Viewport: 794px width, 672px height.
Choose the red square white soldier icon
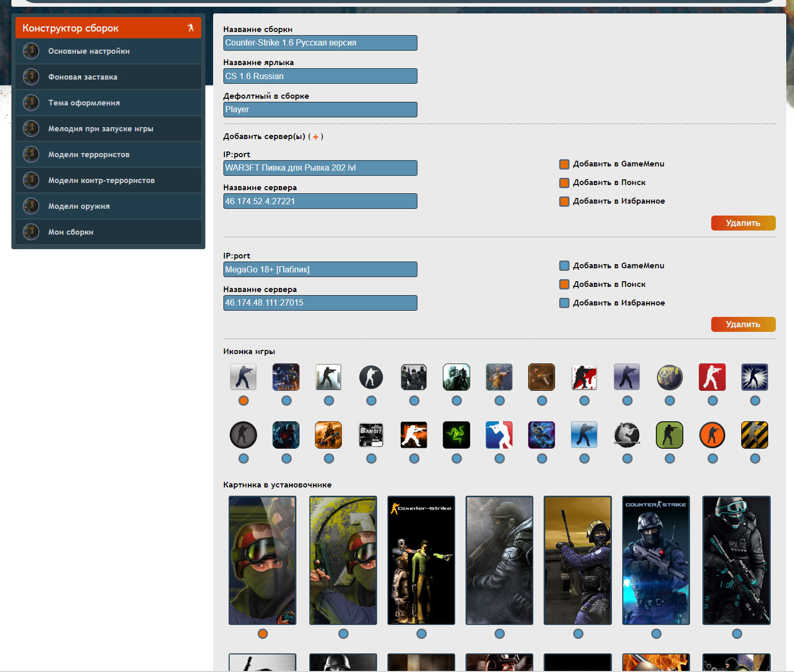[x=712, y=377]
